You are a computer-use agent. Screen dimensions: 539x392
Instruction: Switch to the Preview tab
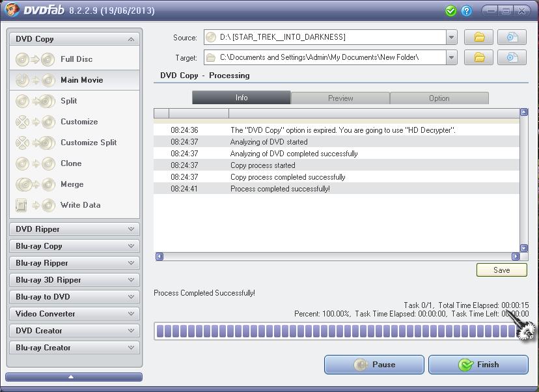340,98
